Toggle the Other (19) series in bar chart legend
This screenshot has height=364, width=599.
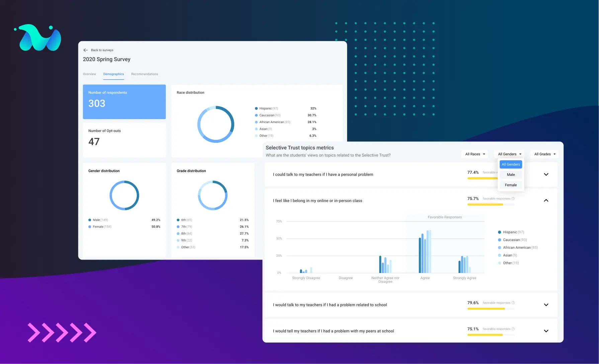pos(508,263)
